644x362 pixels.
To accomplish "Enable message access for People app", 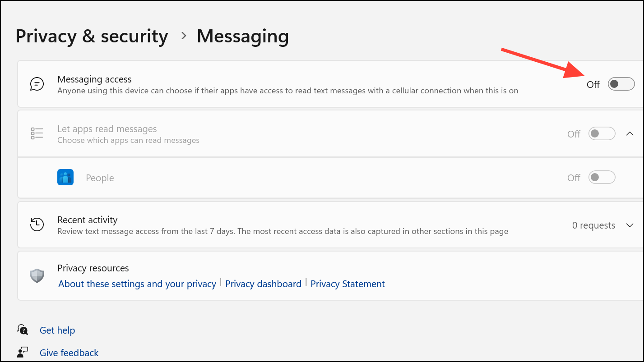I will (602, 178).
